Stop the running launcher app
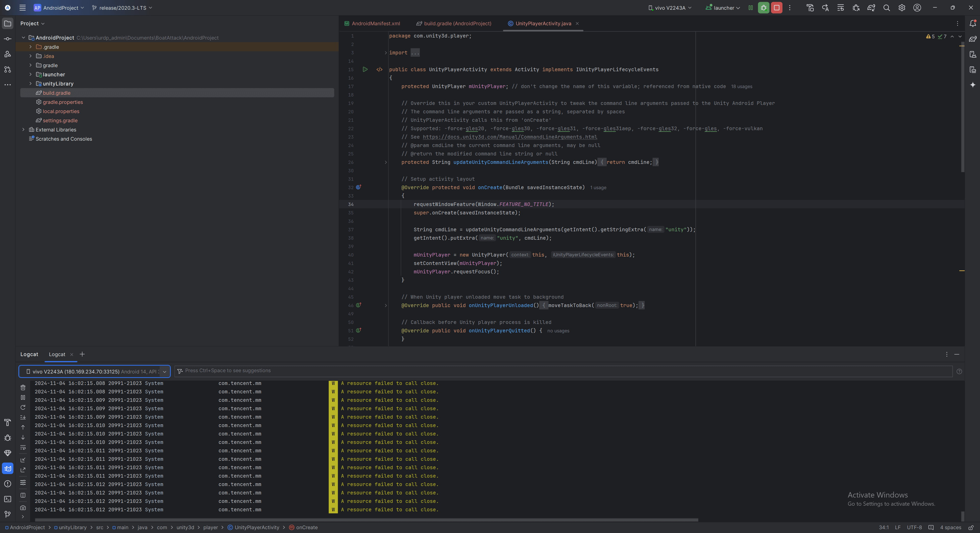Image resolution: width=980 pixels, height=533 pixels. (x=776, y=8)
